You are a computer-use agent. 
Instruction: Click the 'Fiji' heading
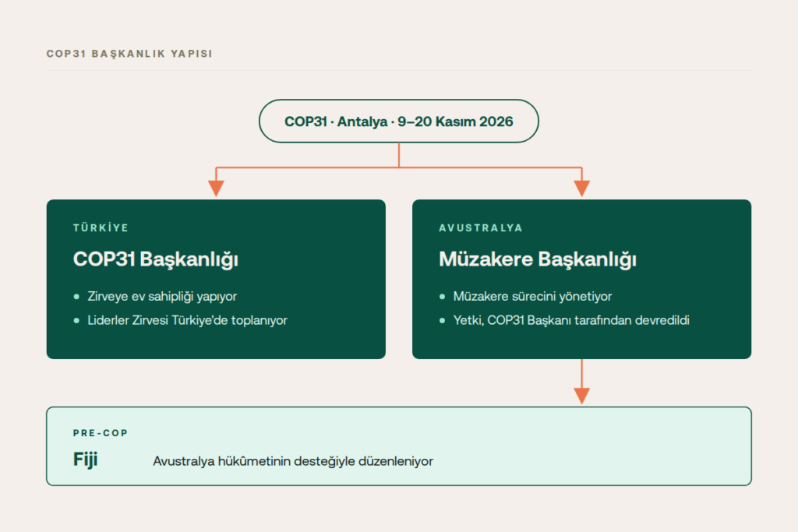coord(85,460)
